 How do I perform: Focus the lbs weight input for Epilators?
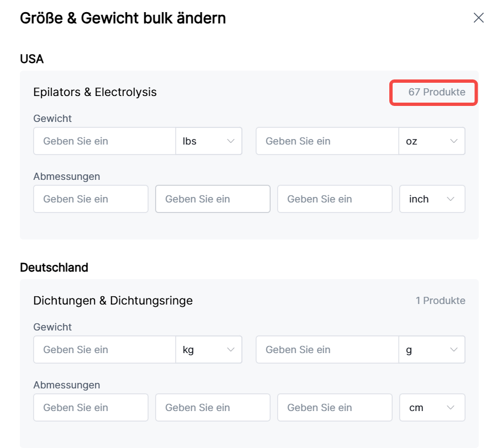[105, 141]
